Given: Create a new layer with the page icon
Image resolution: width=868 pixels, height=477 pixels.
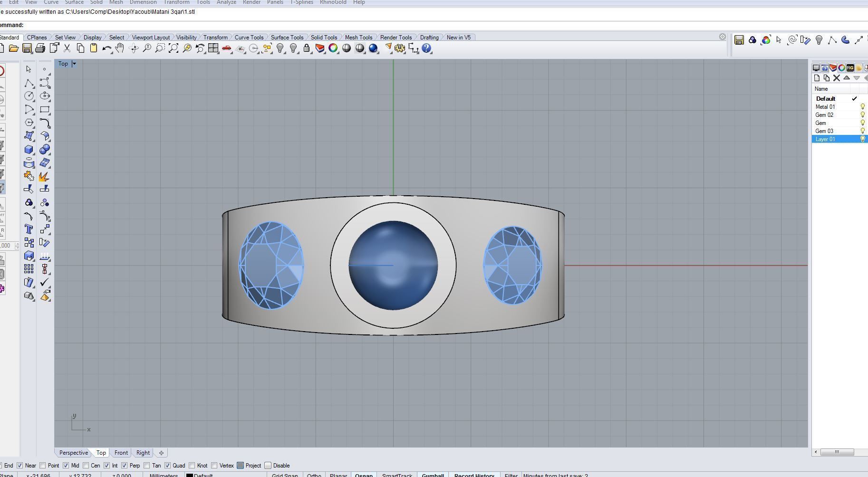Looking at the screenshot, I should coord(817,78).
